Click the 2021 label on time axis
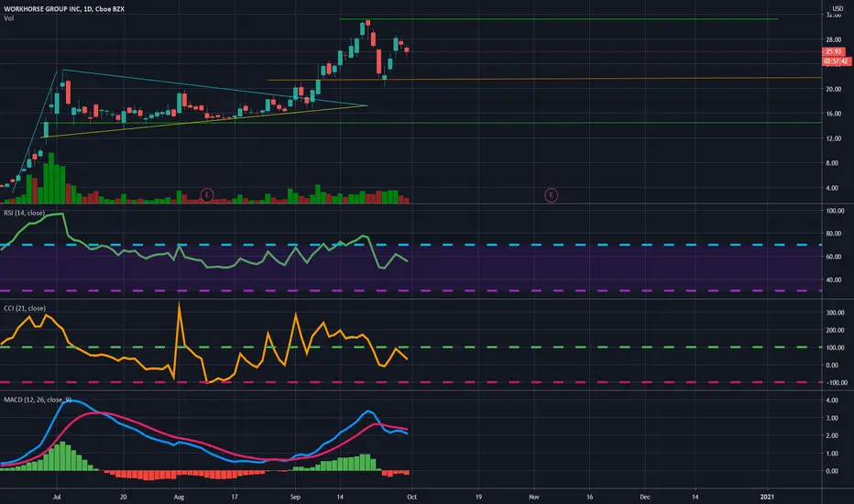 point(767,497)
